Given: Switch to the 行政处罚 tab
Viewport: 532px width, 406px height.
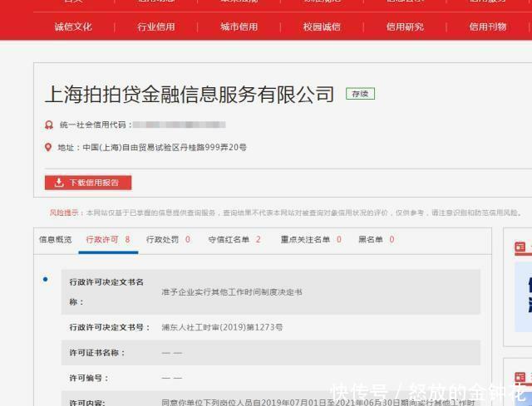Looking at the screenshot, I should click(x=168, y=240).
